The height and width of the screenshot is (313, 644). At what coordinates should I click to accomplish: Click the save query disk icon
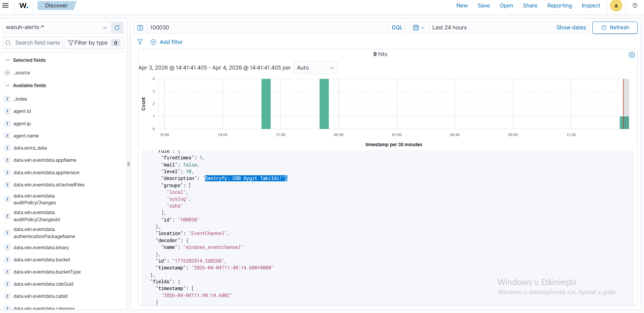pos(140,28)
